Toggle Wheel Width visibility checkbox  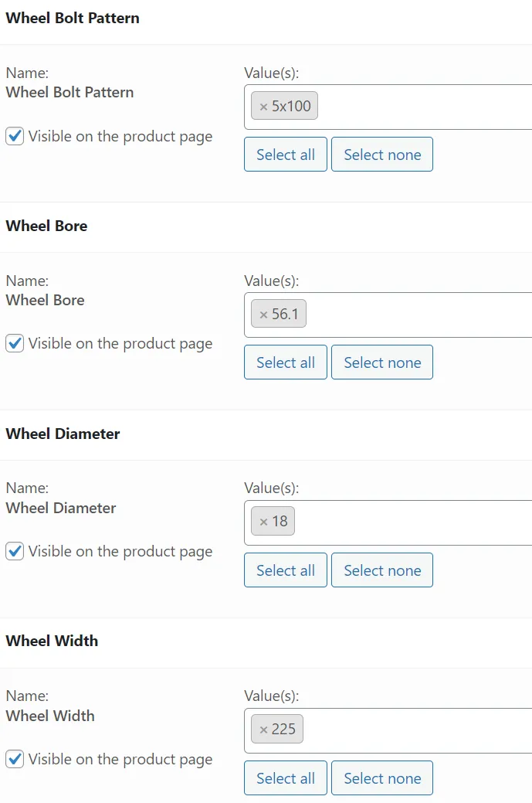pyautogui.click(x=15, y=759)
